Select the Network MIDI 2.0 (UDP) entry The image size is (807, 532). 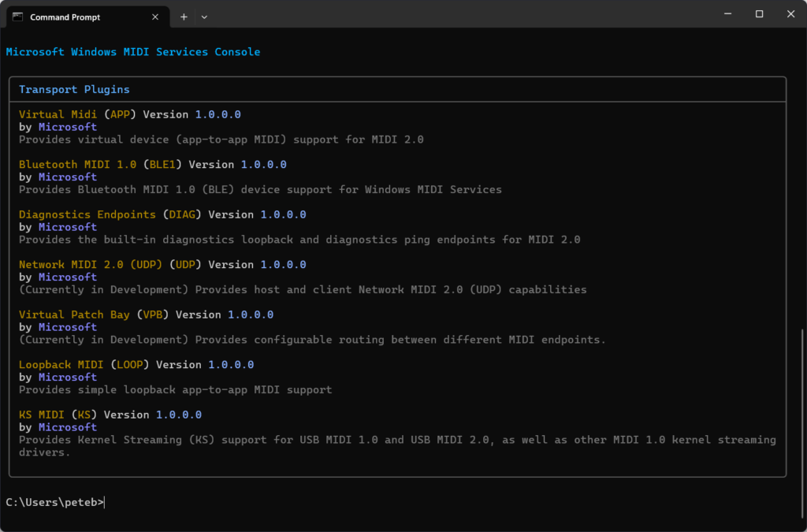click(x=91, y=264)
